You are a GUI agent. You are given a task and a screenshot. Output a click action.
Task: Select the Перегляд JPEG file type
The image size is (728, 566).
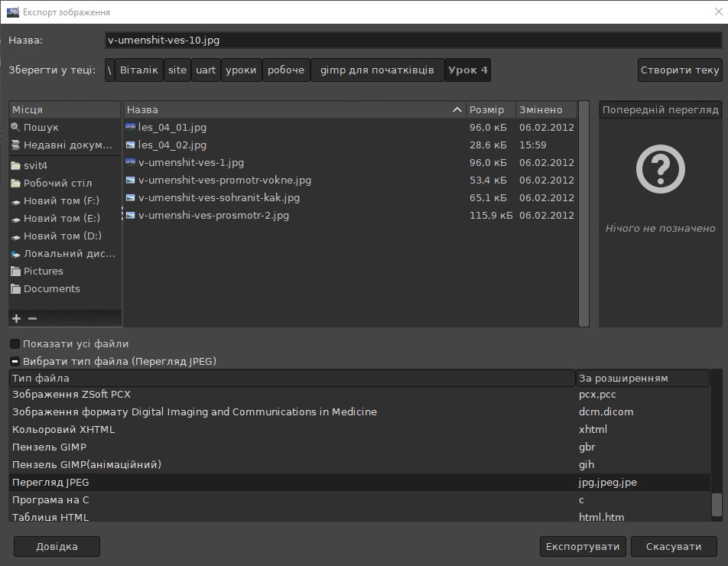click(360, 483)
